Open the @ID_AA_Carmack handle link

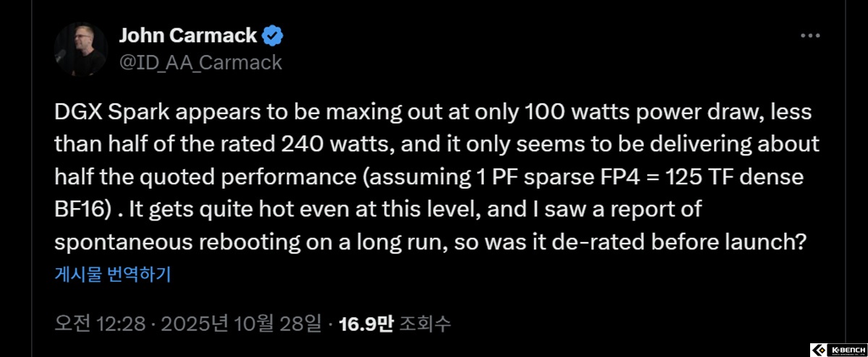(200, 62)
